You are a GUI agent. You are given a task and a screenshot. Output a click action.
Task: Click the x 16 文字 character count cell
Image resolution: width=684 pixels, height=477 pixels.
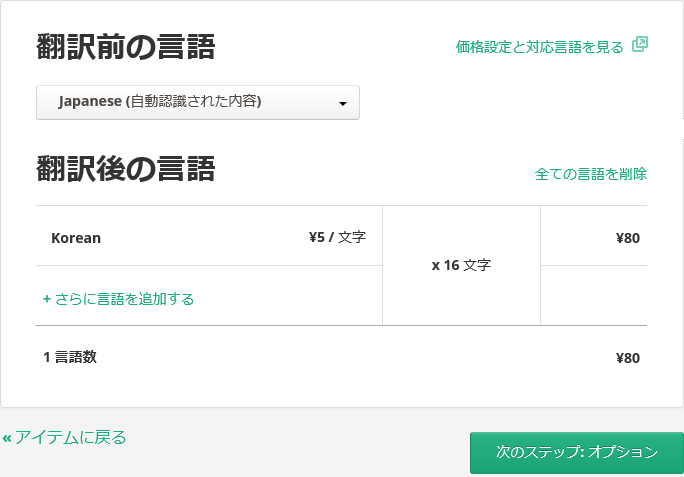(461, 265)
